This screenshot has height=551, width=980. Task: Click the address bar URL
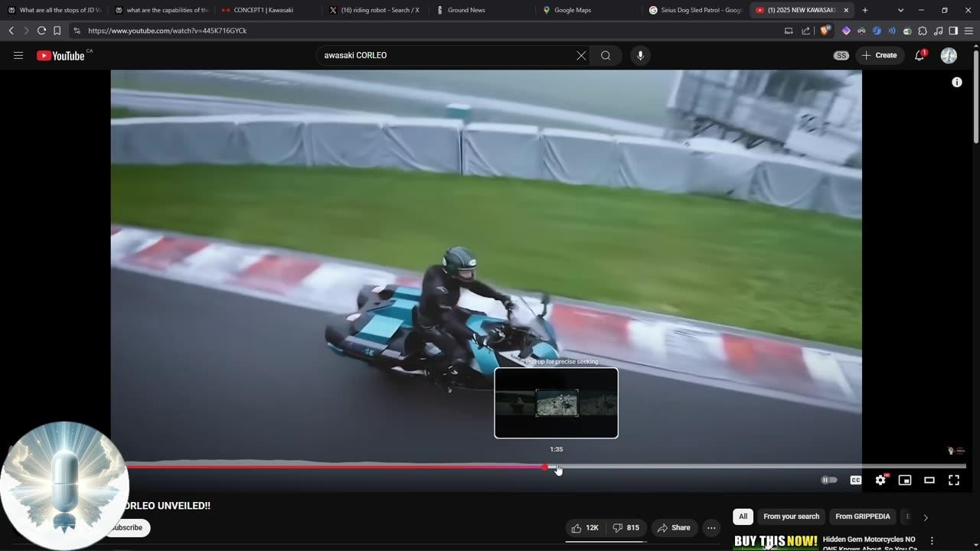click(167, 31)
